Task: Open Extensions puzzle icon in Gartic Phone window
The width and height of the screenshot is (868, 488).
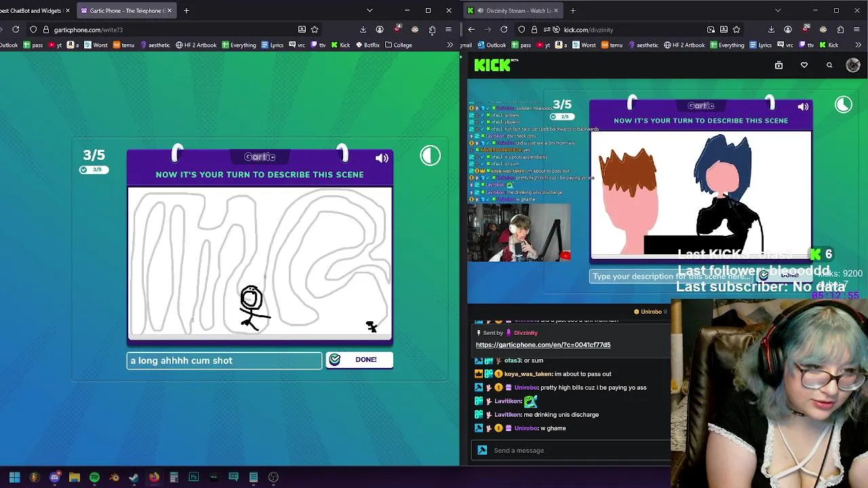Action: tap(432, 30)
